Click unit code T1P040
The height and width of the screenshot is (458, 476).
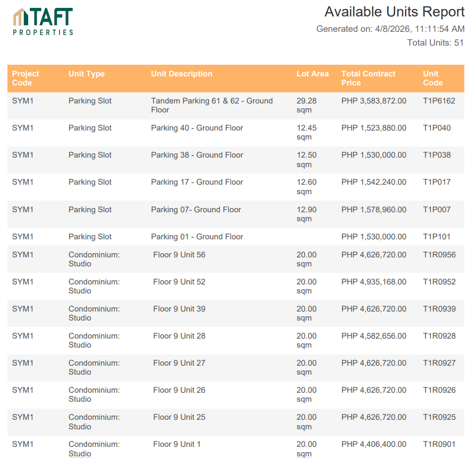coord(437,128)
